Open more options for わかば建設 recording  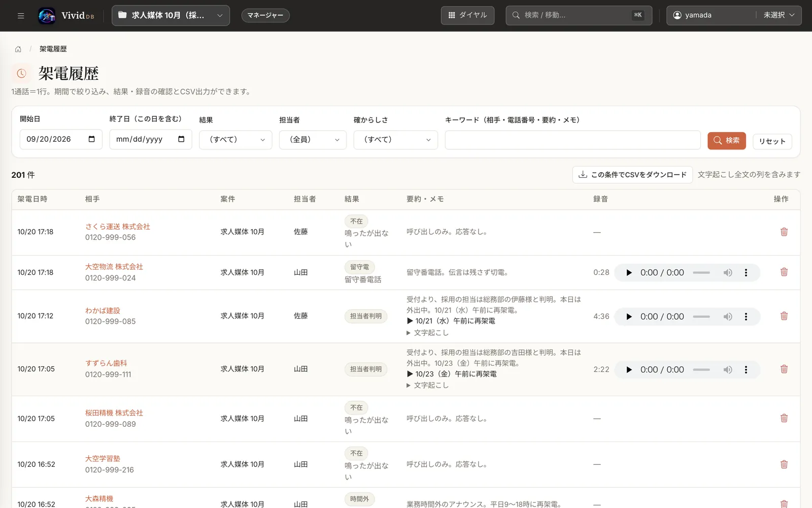746,316
